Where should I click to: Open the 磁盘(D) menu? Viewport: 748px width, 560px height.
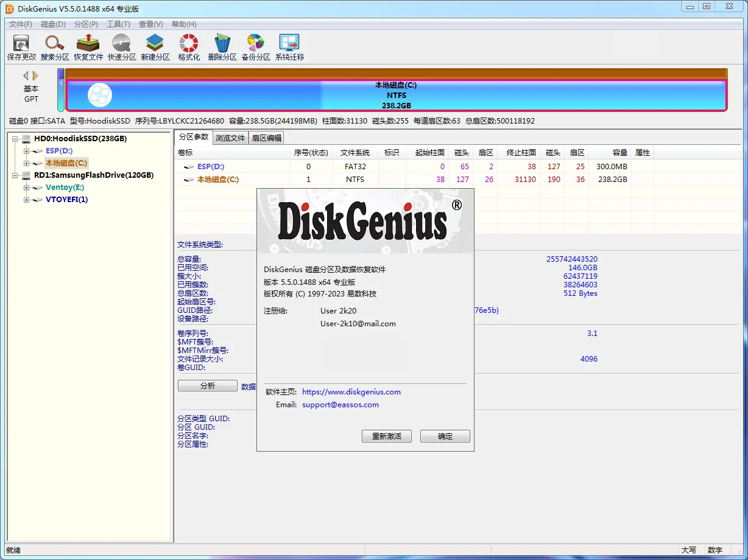(x=53, y=24)
